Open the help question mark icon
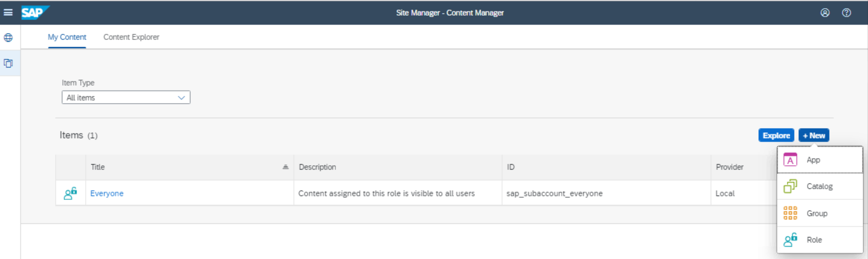 (846, 13)
